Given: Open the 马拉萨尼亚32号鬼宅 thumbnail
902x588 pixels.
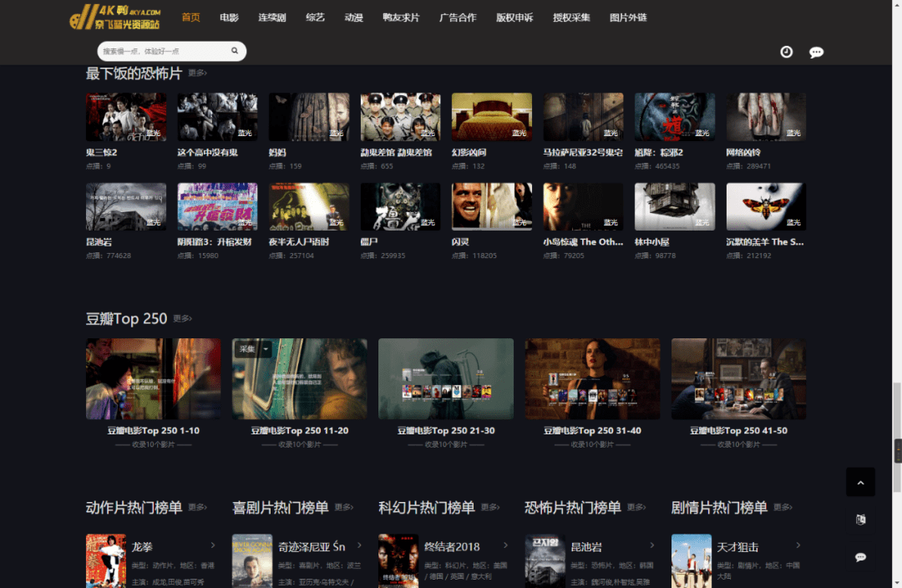Looking at the screenshot, I should pyautogui.click(x=583, y=117).
